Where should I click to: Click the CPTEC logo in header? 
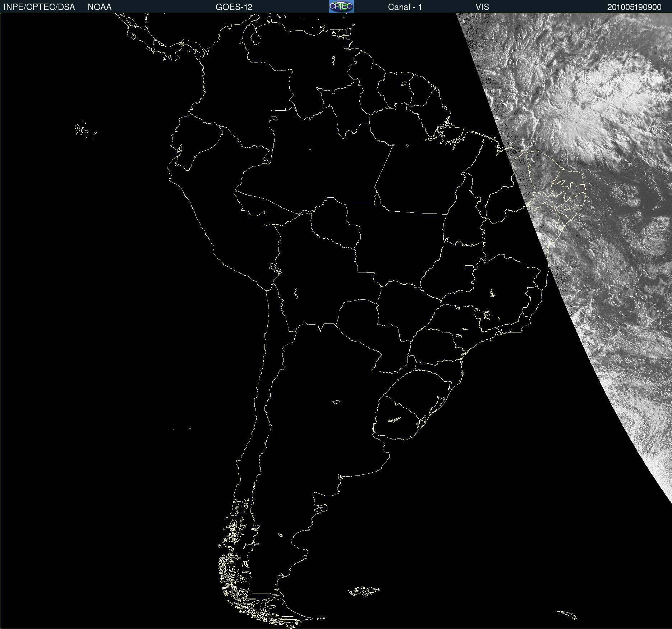point(341,6)
